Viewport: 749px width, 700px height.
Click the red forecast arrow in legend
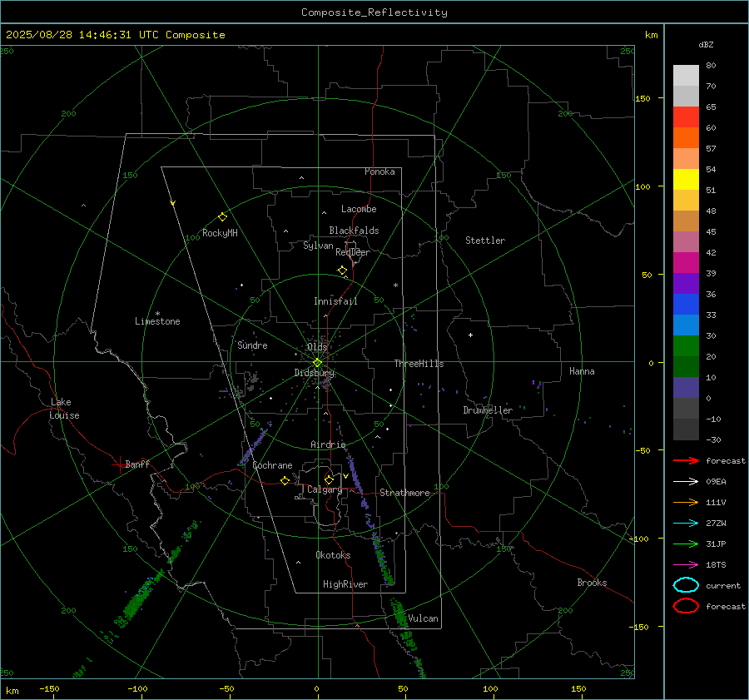click(686, 460)
